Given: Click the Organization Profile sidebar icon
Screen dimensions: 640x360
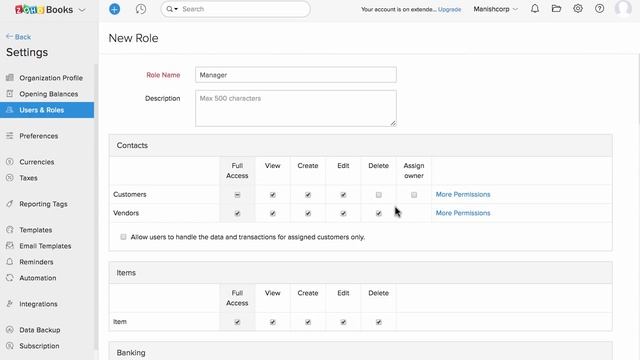Looking at the screenshot, I should coord(10,78).
